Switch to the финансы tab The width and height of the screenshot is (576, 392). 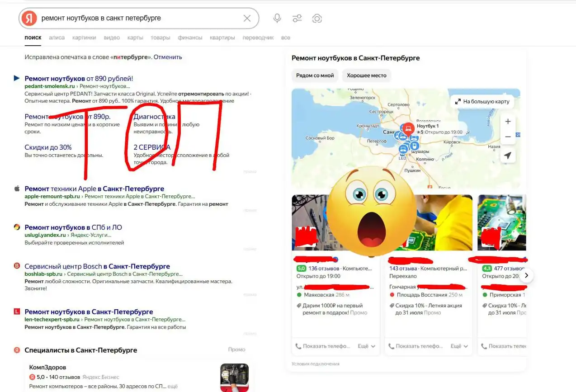click(190, 38)
